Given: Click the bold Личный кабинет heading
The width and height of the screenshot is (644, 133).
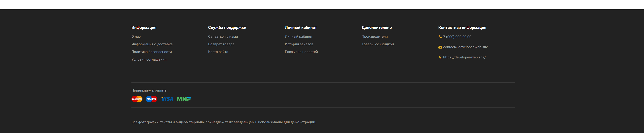Looking at the screenshot, I should point(301,28).
